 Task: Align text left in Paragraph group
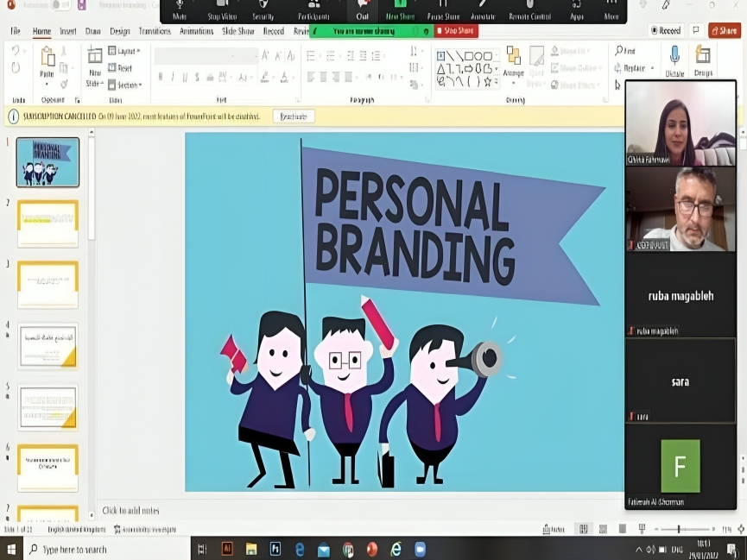[311, 77]
